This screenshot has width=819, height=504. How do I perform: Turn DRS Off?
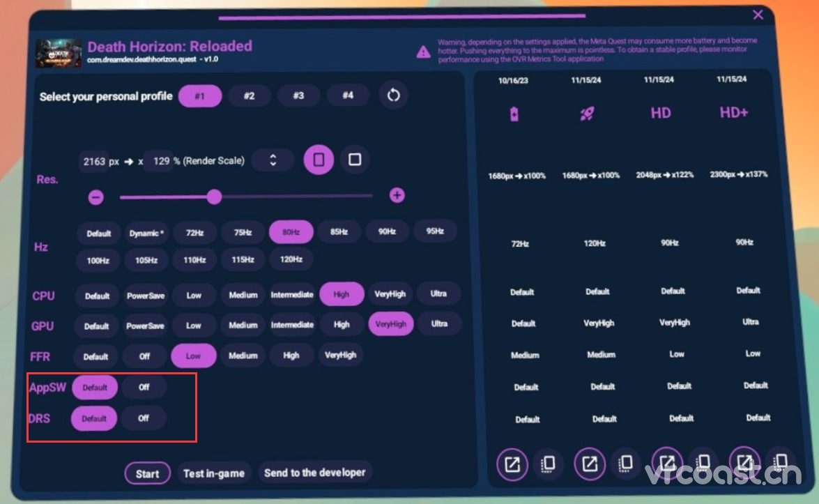coord(143,418)
